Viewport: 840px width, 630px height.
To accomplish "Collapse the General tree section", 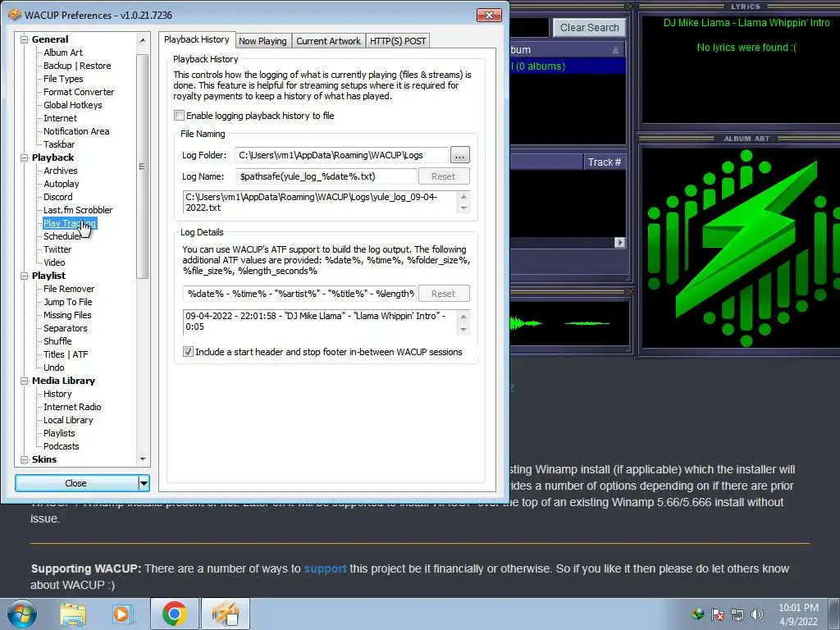I will 24,39.
